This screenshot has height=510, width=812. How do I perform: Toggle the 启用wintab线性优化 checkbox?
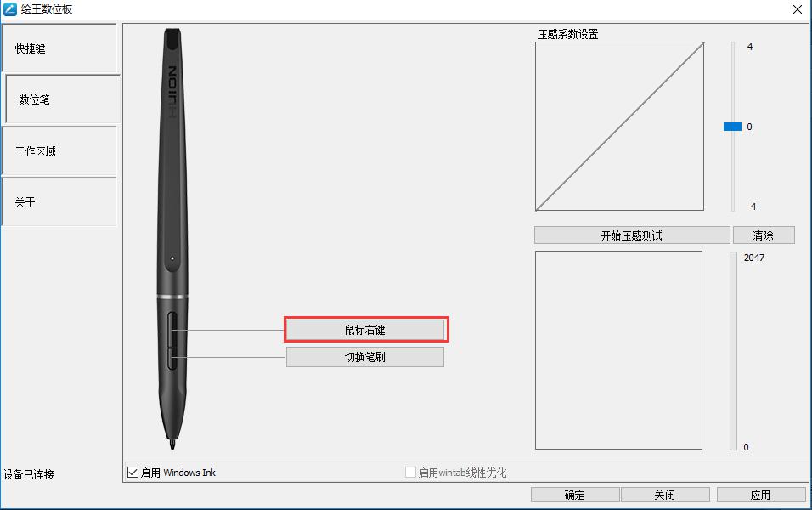click(x=410, y=472)
